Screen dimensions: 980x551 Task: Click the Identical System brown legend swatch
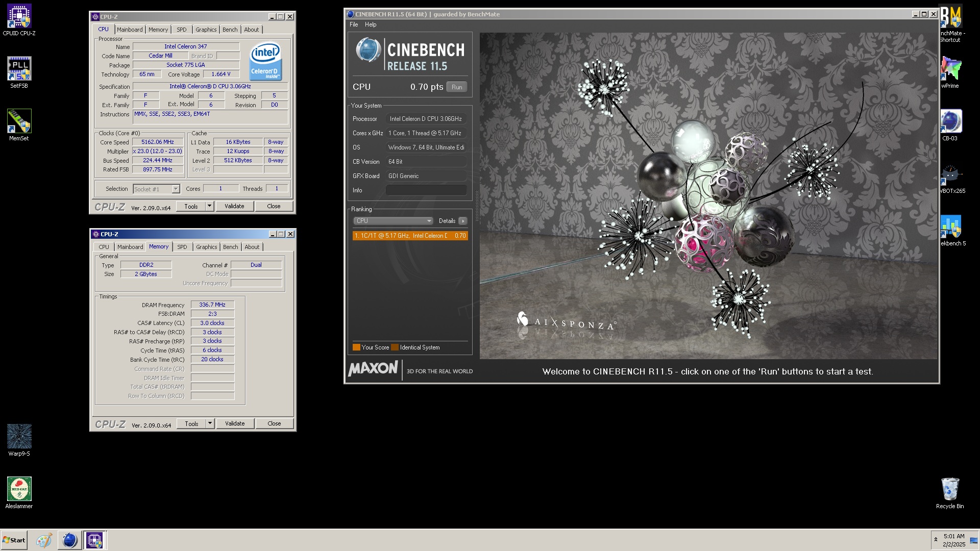click(395, 347)
